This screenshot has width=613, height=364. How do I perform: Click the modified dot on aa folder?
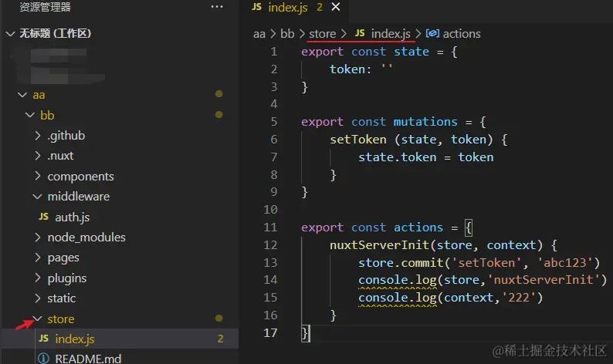(x=219, y=94)
